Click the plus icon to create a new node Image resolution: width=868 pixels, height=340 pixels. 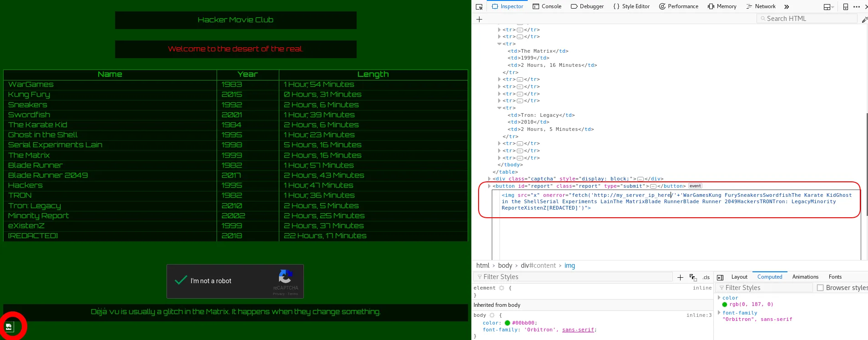[x=479, y=19]
